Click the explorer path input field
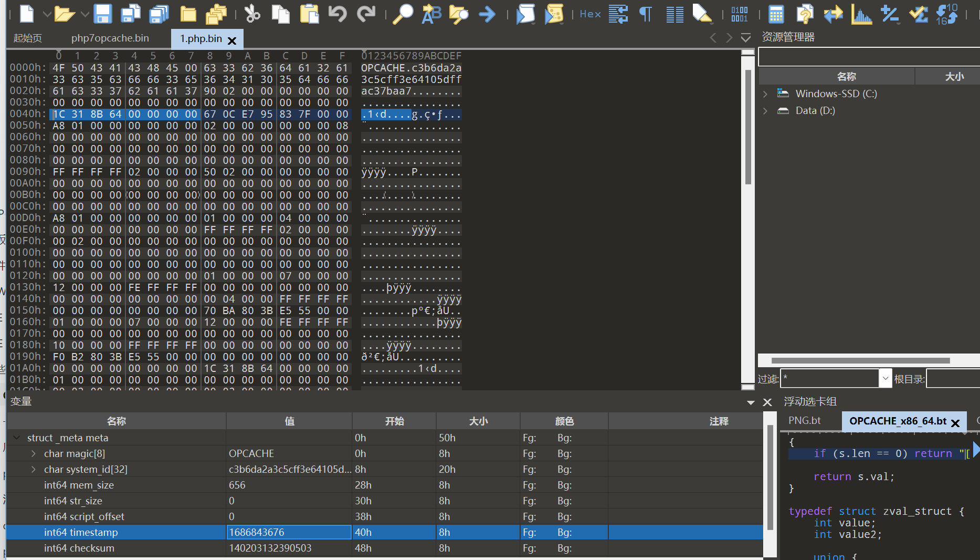 pos(869,57)
